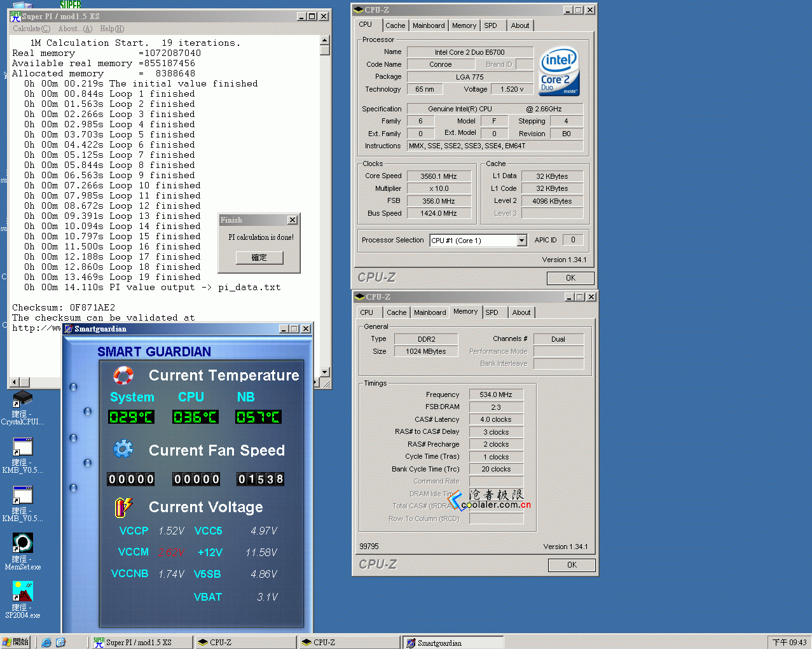Click the battery icon beside Current Voltage
The width and height of the screenshot is (812, 649).
point(123,507)
